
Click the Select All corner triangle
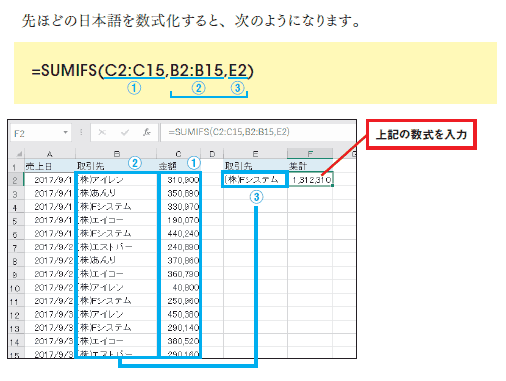(x=19, y=154)
